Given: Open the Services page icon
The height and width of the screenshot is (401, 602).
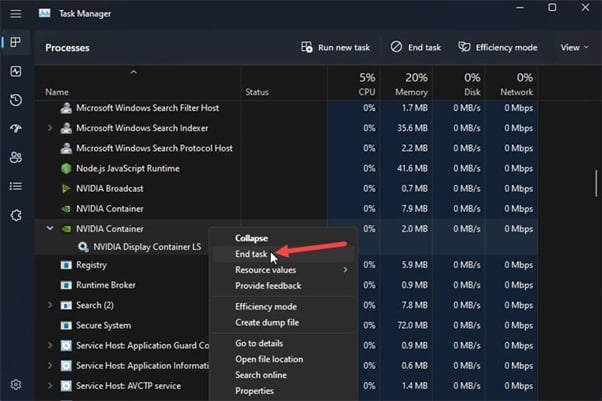Looking at the screenshot, I should [x=16, y=215].
